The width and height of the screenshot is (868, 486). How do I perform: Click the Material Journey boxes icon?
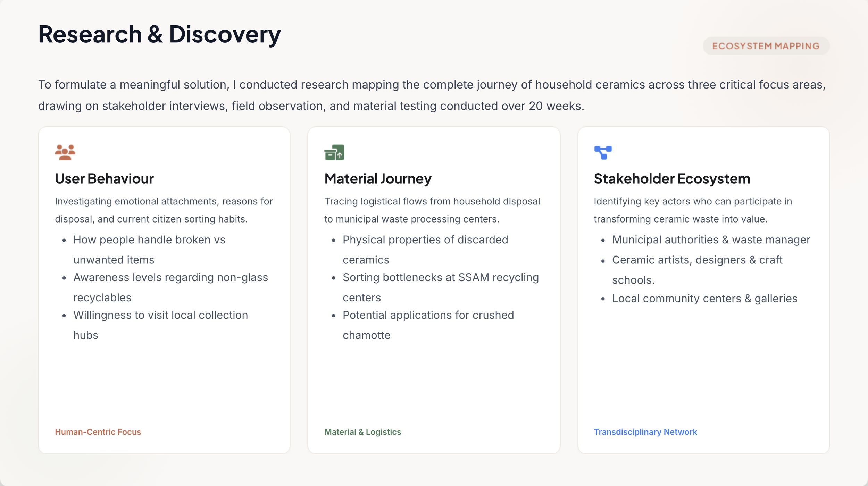point(334,152)
